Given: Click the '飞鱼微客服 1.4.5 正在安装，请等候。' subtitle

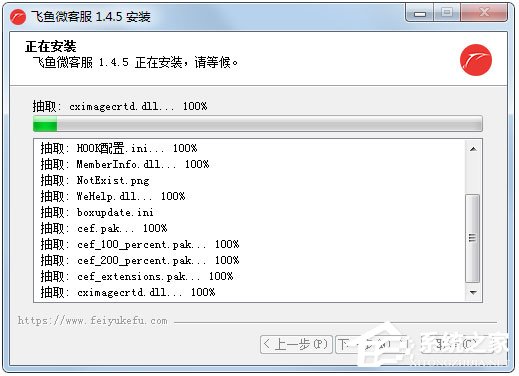Looking at the screenshot, I should (135, 62).
